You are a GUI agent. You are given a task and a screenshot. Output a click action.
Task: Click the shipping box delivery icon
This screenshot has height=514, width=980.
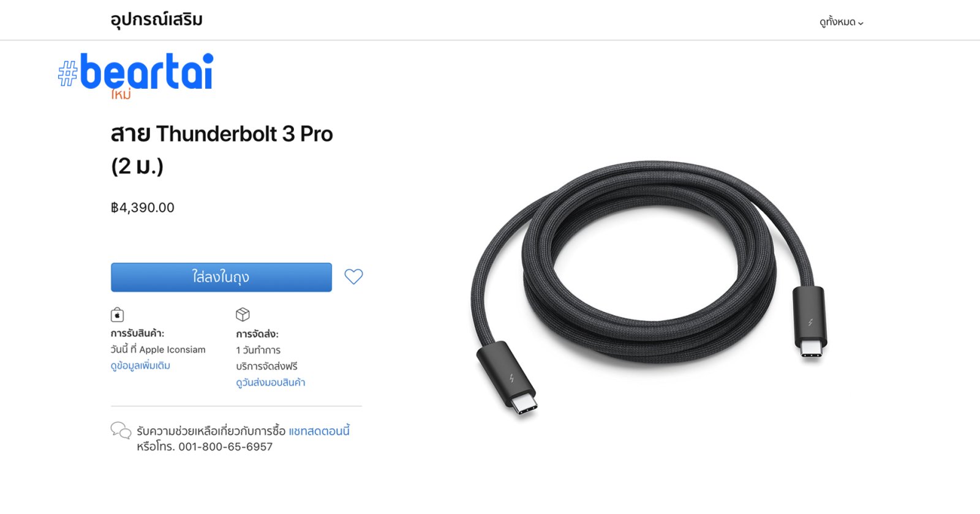coord(243,315)
